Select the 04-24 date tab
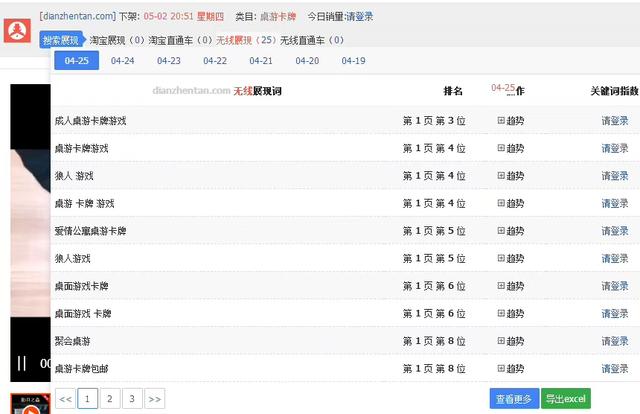Image resolution: width=640 pixels, height=414 pixels. pos(122,60)
